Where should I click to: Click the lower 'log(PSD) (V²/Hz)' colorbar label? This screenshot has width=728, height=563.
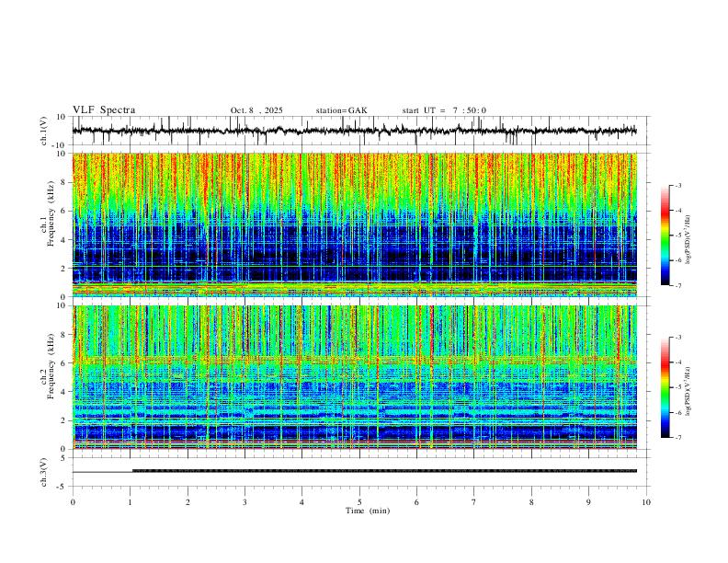tap(688, 391)
